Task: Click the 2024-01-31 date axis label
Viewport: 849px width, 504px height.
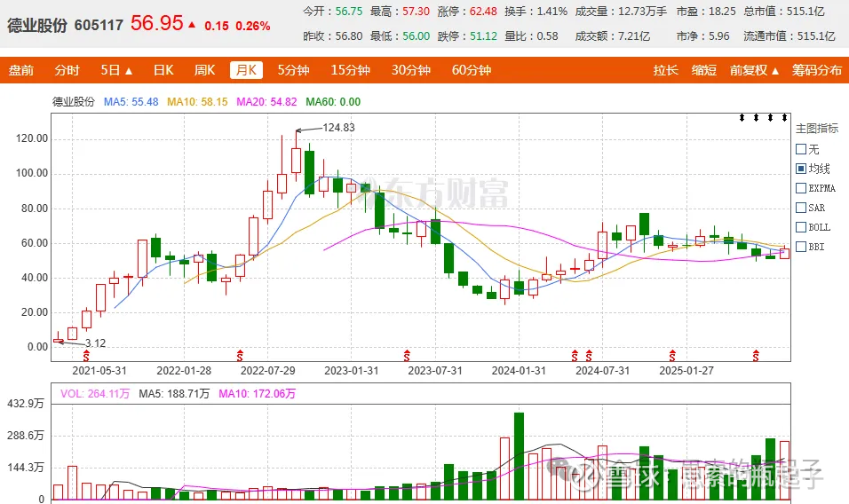Action: tap(519, 371)
